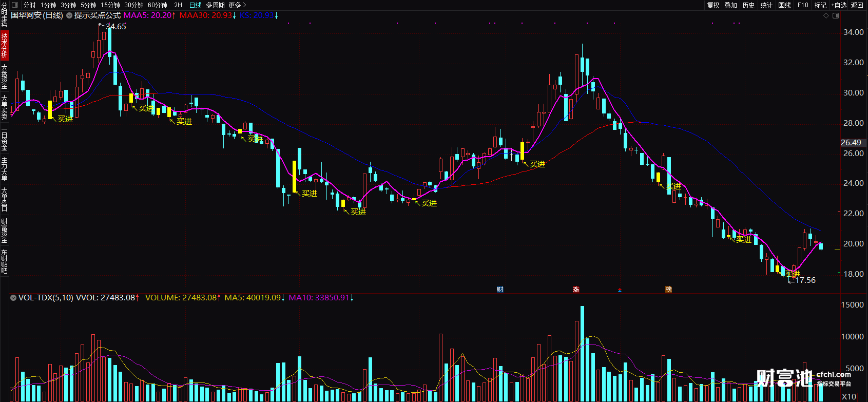Switch to 1分钟 period
This screenshot has height=402, width=868.
(x=48, y=5)
